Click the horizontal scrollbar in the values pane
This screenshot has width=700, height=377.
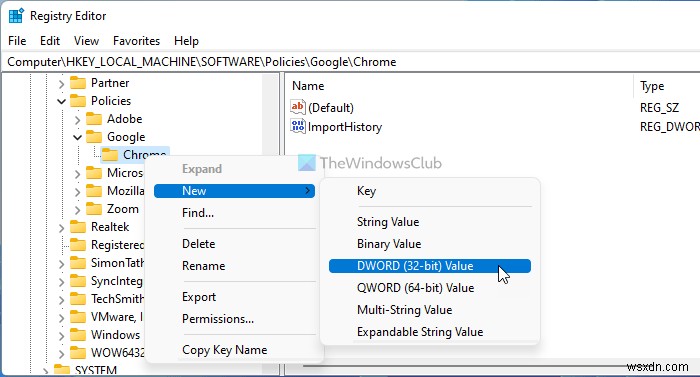464,366
